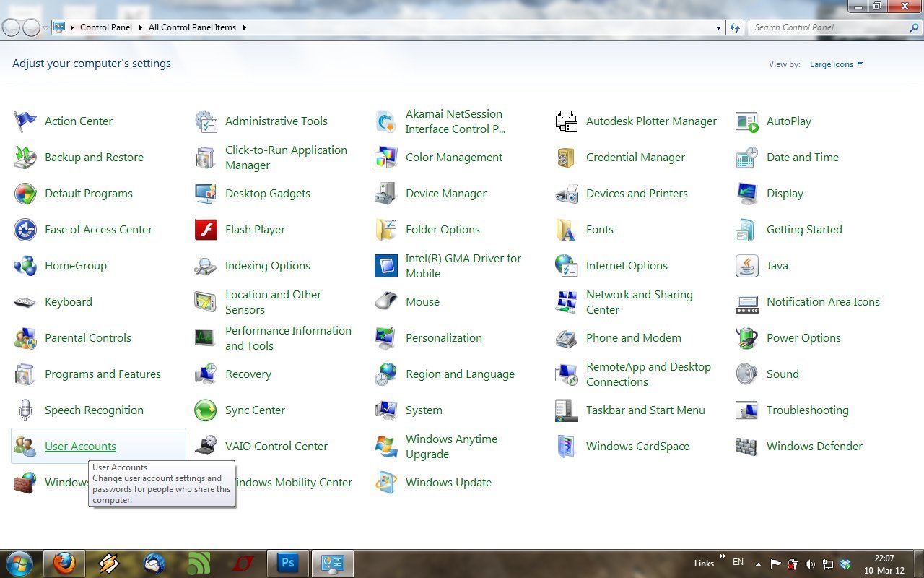This screenshot has height=578, width=924.
Task: Mute audio via the tray speaker icon
Action: pos(810,563)
